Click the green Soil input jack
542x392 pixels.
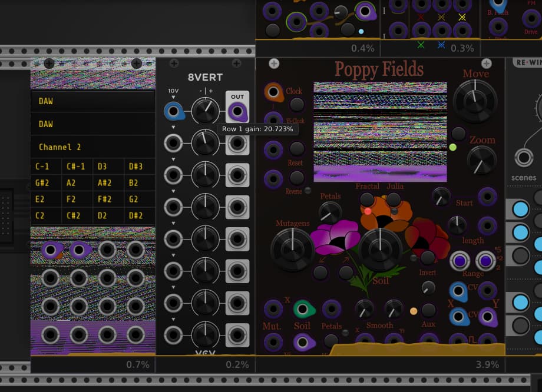302,309
